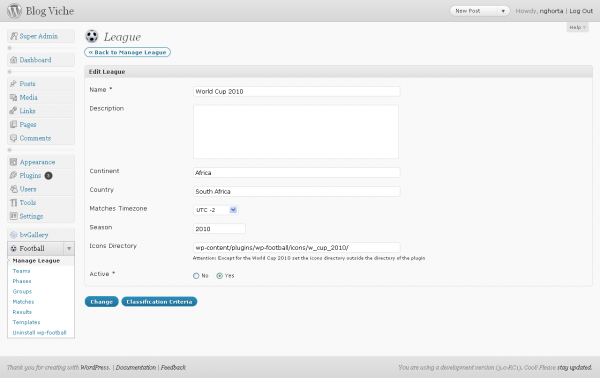
Task: Go to Phases submenu item
Action: (x=22, y=281)
